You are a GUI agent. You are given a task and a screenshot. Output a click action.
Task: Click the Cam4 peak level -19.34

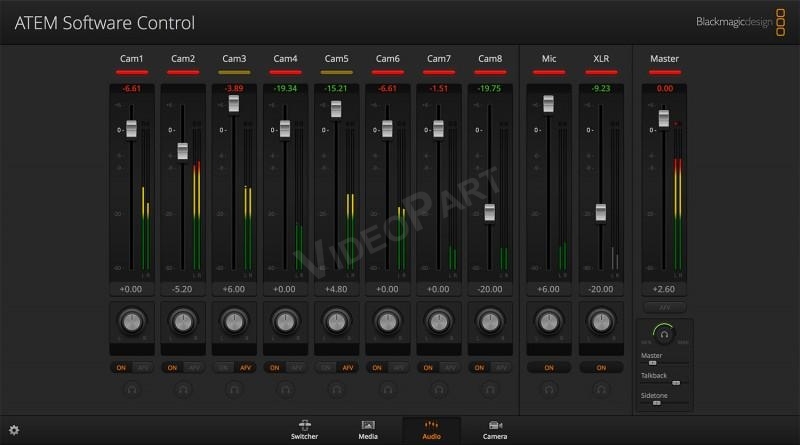[285, 88]
